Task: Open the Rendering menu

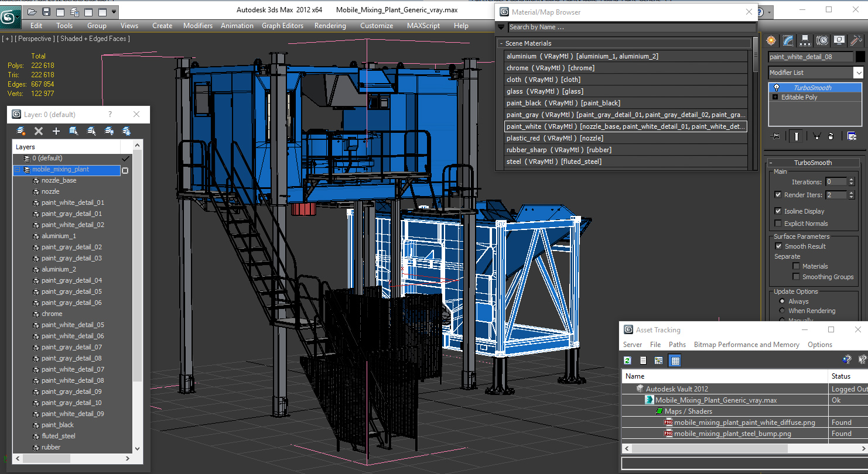Action: (330, 26)
